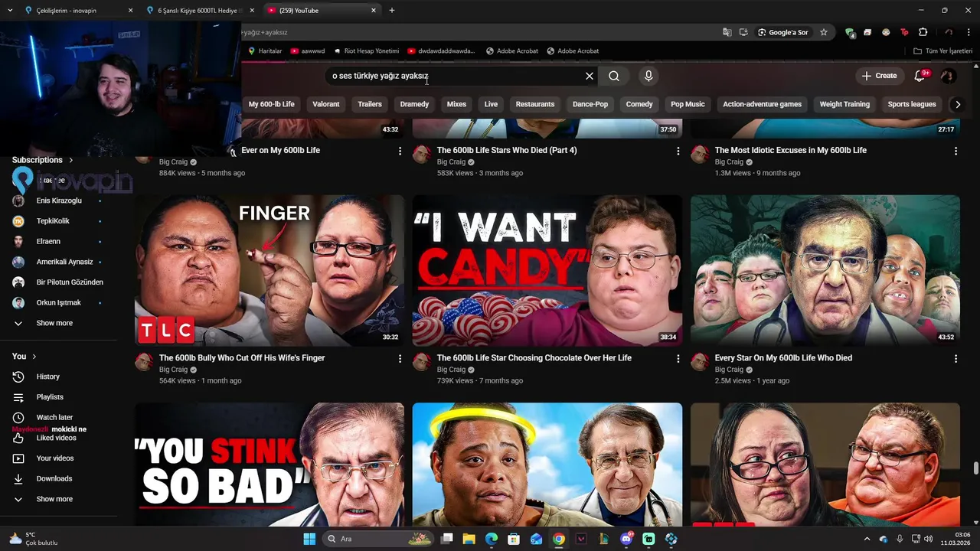Click the translate page icon in address bar
This screenshot has height=551, width=980.
727,32
